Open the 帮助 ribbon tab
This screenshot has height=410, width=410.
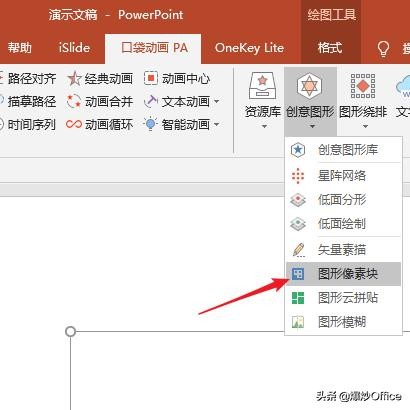20,48
